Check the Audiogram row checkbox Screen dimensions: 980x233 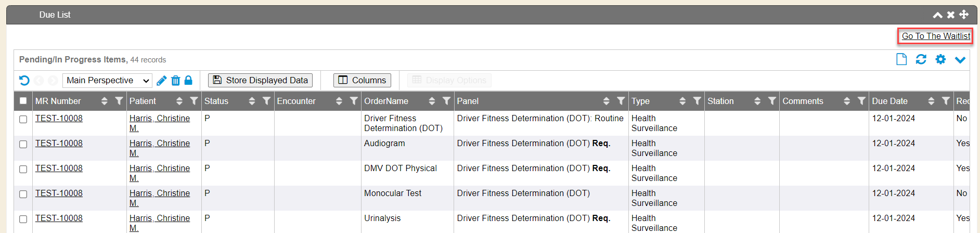tap(23, 144)
